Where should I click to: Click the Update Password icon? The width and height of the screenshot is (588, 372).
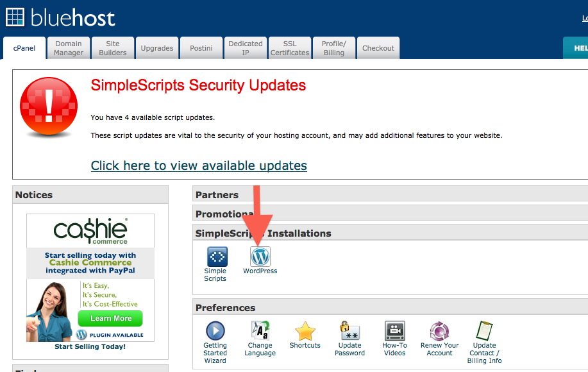point(350,330)
